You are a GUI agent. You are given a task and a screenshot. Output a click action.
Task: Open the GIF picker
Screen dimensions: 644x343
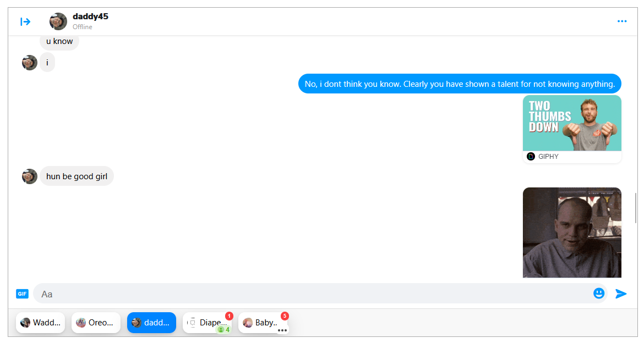coord(22,294)
